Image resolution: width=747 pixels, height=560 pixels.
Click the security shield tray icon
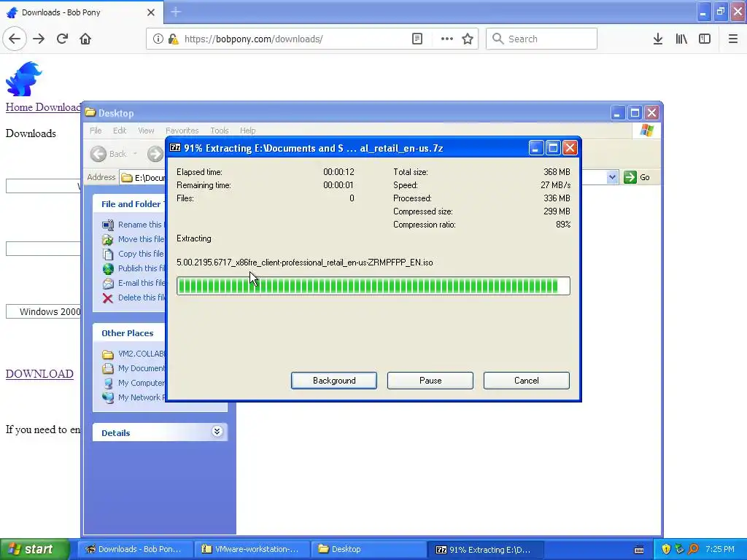[x=666, y=549]
